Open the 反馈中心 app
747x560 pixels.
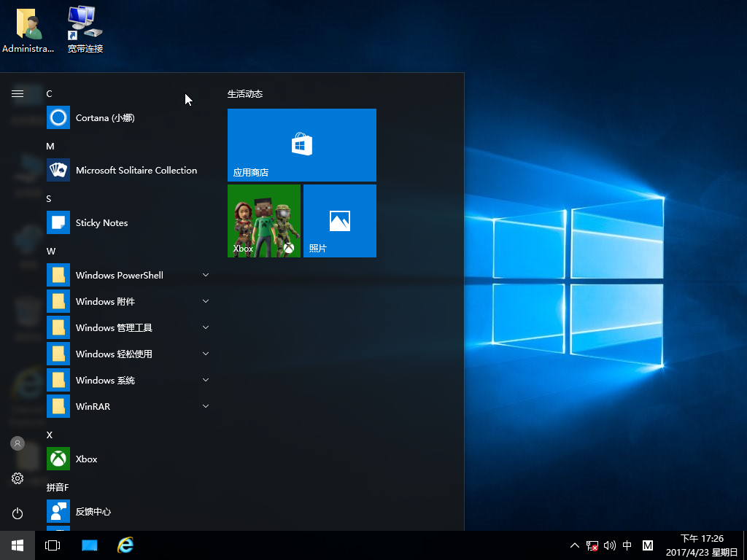point(128,511)
